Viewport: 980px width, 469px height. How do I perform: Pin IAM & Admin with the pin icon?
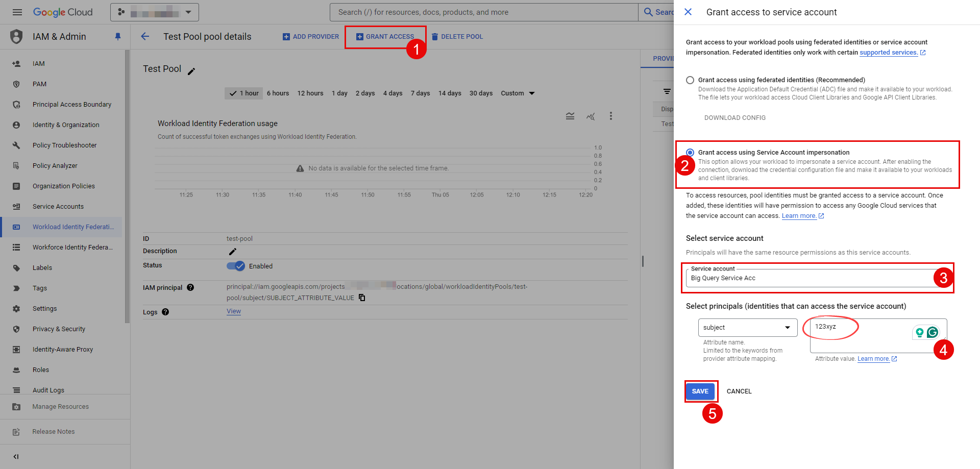point(118,37)
